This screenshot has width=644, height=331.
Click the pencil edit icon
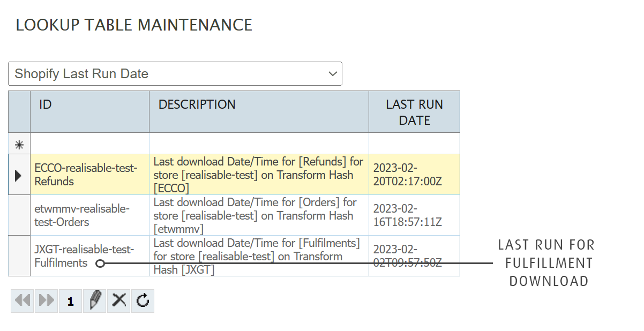(x=95, y=300)
